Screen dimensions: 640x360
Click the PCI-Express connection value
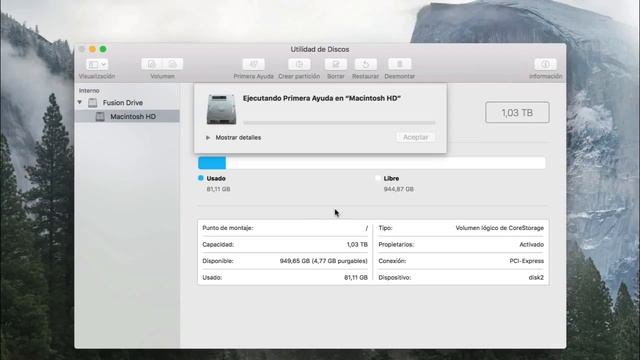click(x=527, y=261)
